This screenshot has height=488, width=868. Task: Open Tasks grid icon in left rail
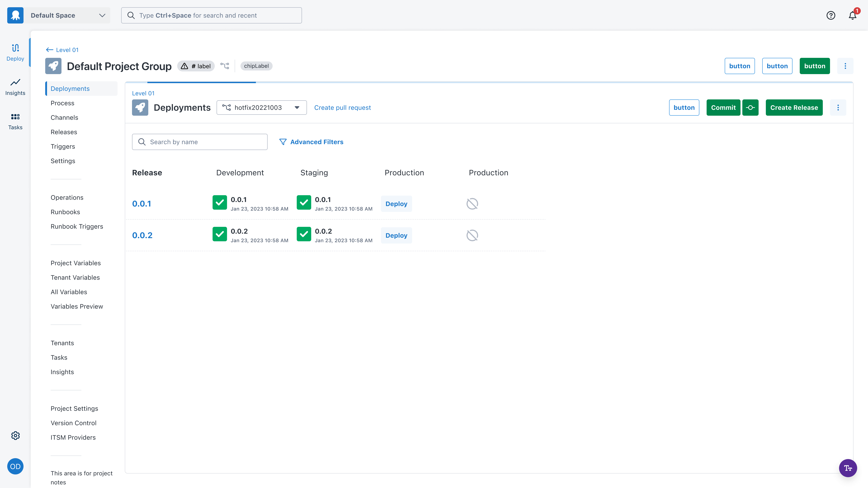15,117
